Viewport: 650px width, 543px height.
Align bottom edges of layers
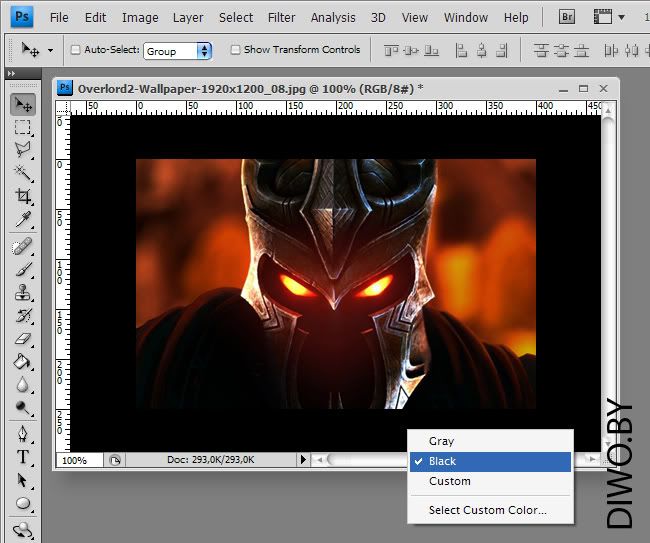click(x=431, y=51)
